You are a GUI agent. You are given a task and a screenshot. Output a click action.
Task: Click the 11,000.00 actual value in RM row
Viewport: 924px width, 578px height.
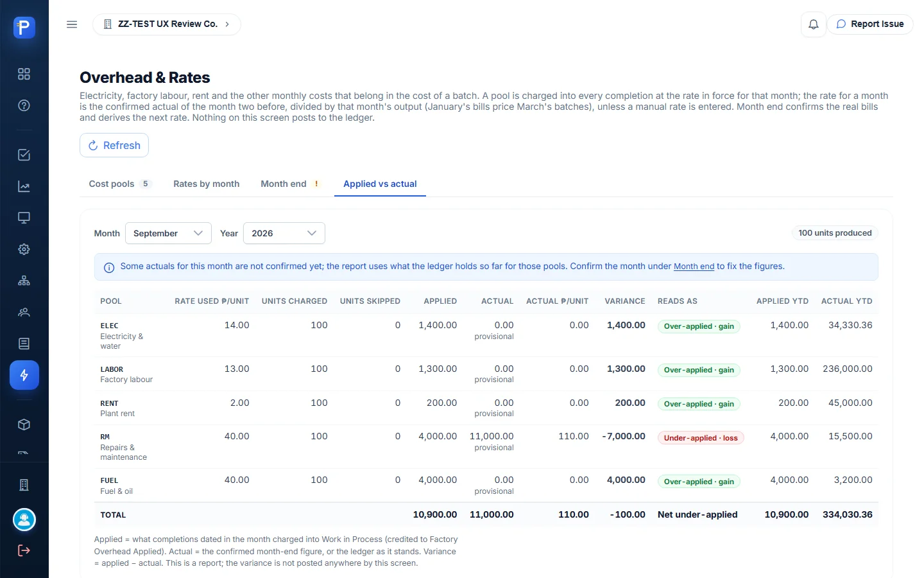pos(492,436)
